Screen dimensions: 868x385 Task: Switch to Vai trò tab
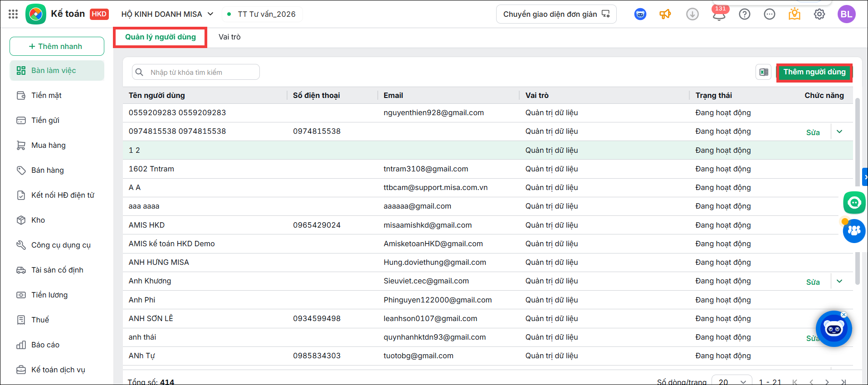coord(229,37)
